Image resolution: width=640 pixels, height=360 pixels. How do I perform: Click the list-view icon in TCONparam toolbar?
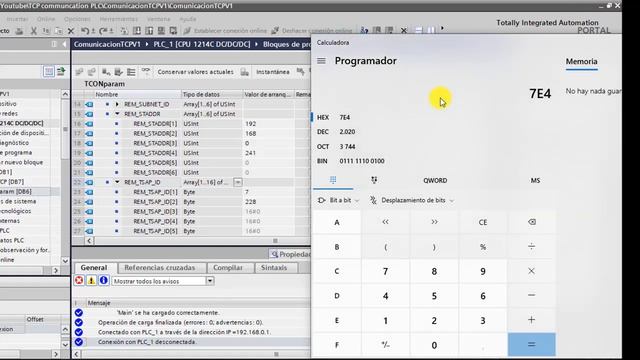[x=131, y=72]
